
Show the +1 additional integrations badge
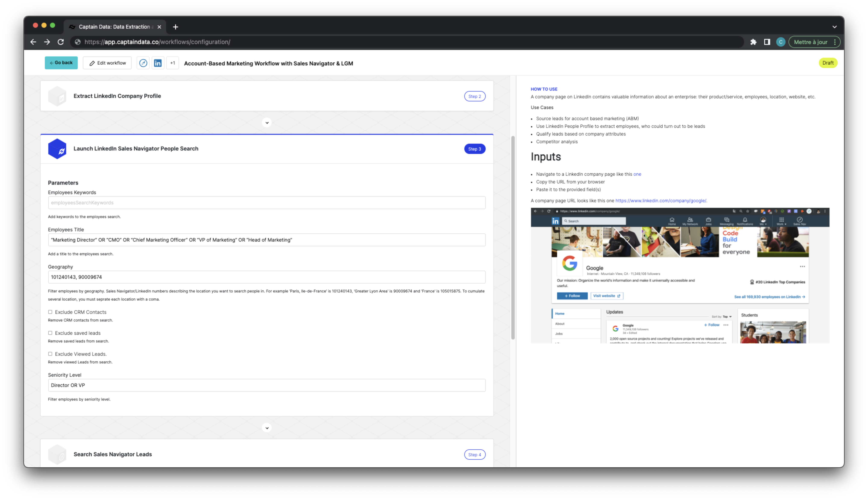[173, 63]
